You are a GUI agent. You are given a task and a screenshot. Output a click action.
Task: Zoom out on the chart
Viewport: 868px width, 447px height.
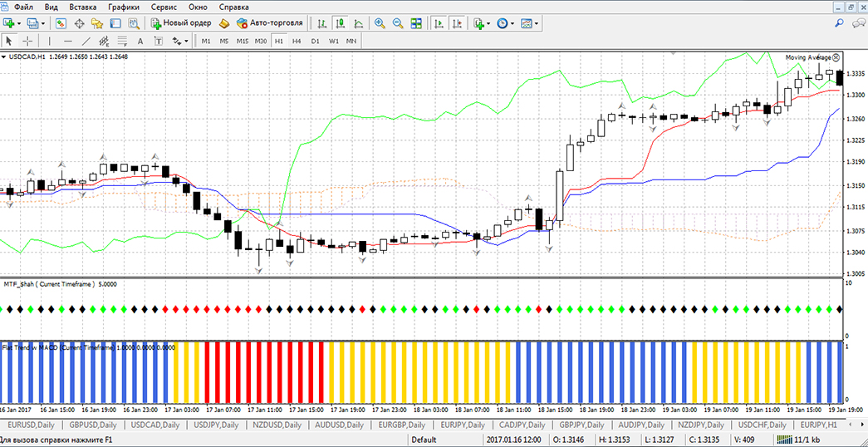coord(398,23)
